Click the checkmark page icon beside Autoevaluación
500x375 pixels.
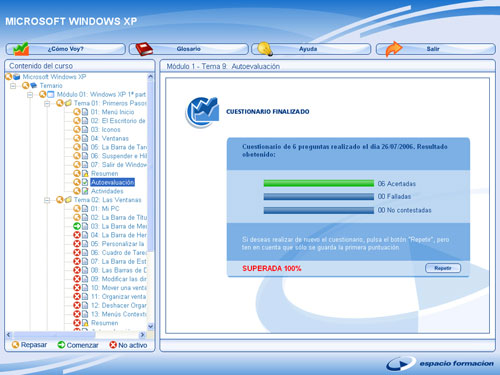[x=85, y=182]
